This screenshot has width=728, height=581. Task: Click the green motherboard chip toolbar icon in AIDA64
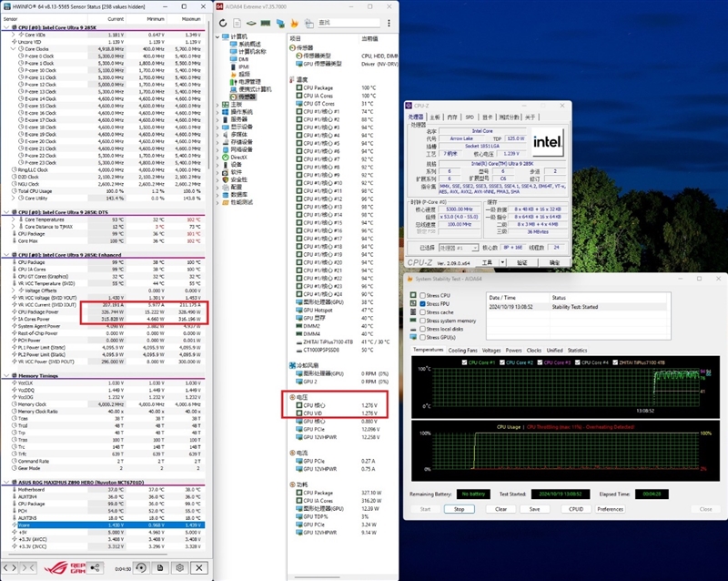click(x=251, y=23)
